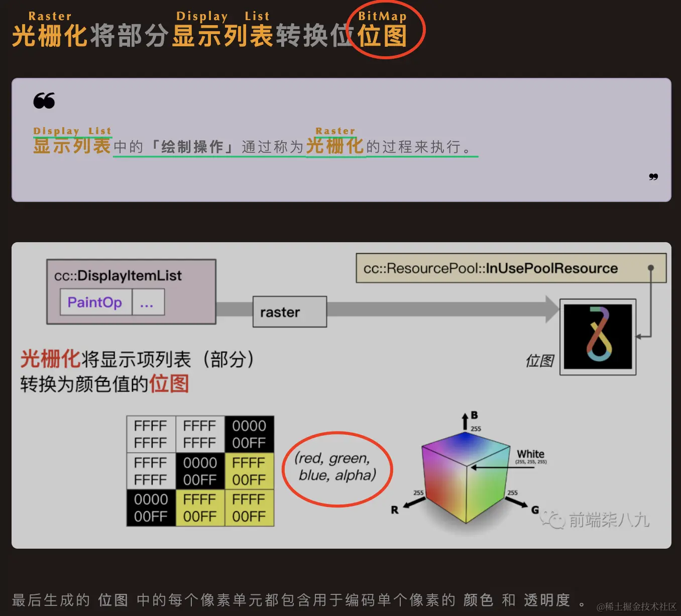Viewport: 681px width, 616px height.
Task: Click the "..." box next to PaintOp
Action: 148,302
